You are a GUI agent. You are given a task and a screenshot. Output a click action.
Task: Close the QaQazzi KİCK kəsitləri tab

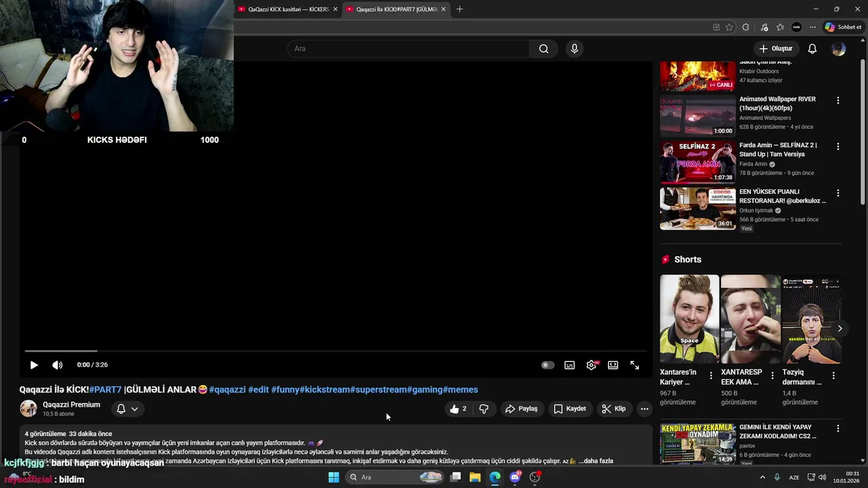pyautogui.click(x=335, y=9)
